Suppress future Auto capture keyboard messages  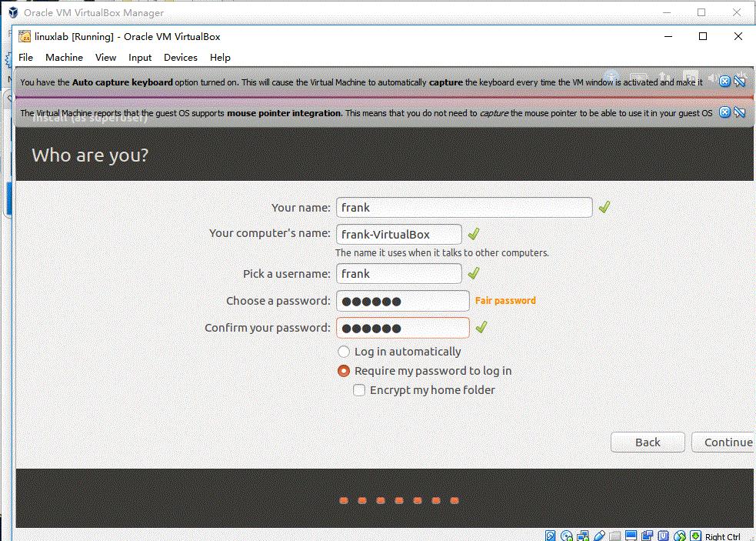[x=740, y=81]
